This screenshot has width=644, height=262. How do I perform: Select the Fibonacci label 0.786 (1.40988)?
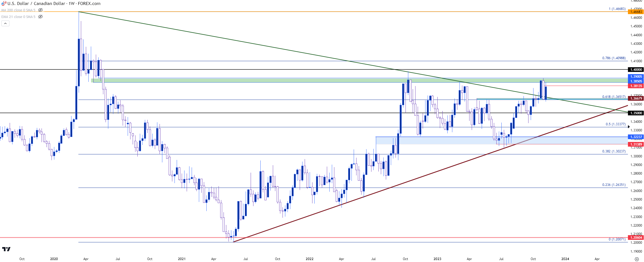click(x=614, y=58)
